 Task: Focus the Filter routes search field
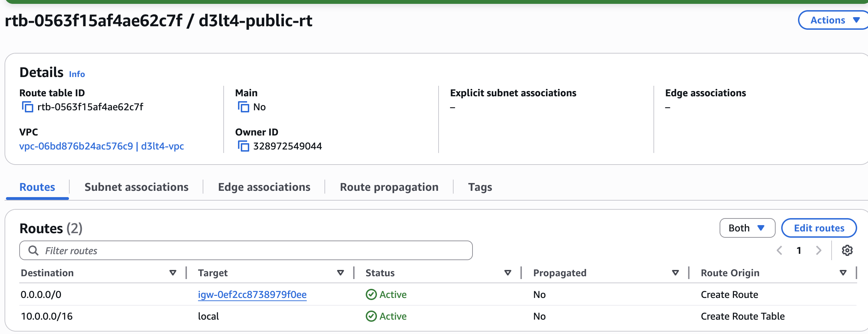[x=246, y=250]
